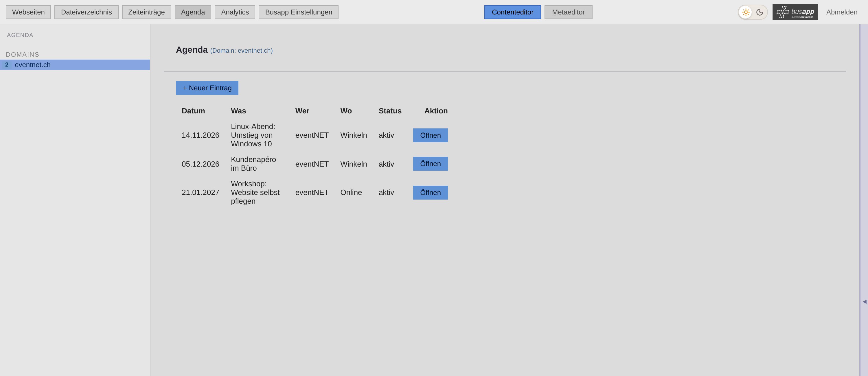Image resolution: width=868 pixels, height=376 pixels.
Task: Open the Linux-Abend entry
Action: (x=430, y=135)
